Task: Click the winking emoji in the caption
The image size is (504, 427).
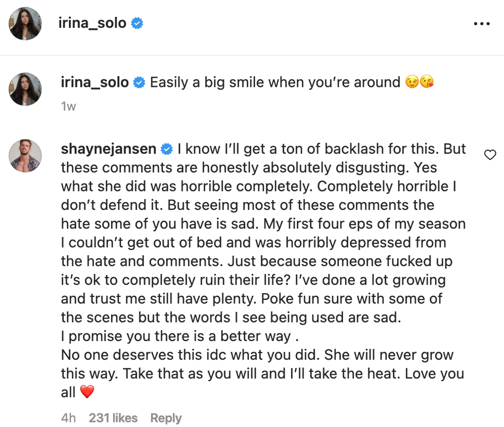Action: click(411, 82)
